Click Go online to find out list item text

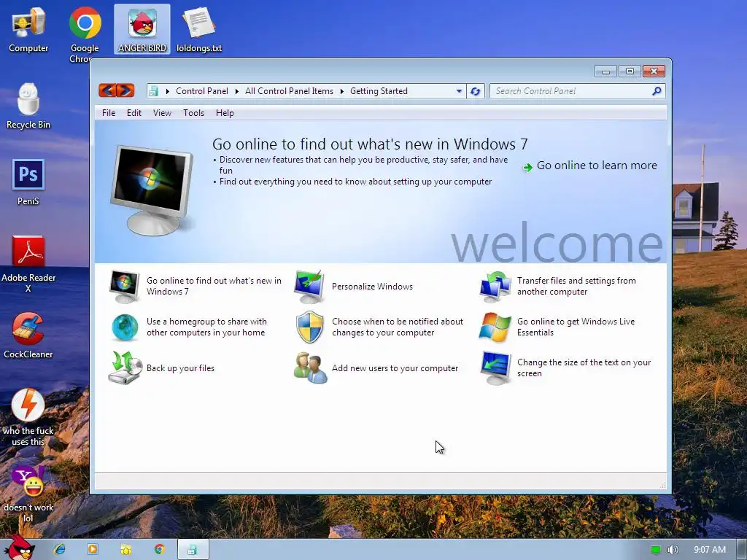click(x=214, y=286)
